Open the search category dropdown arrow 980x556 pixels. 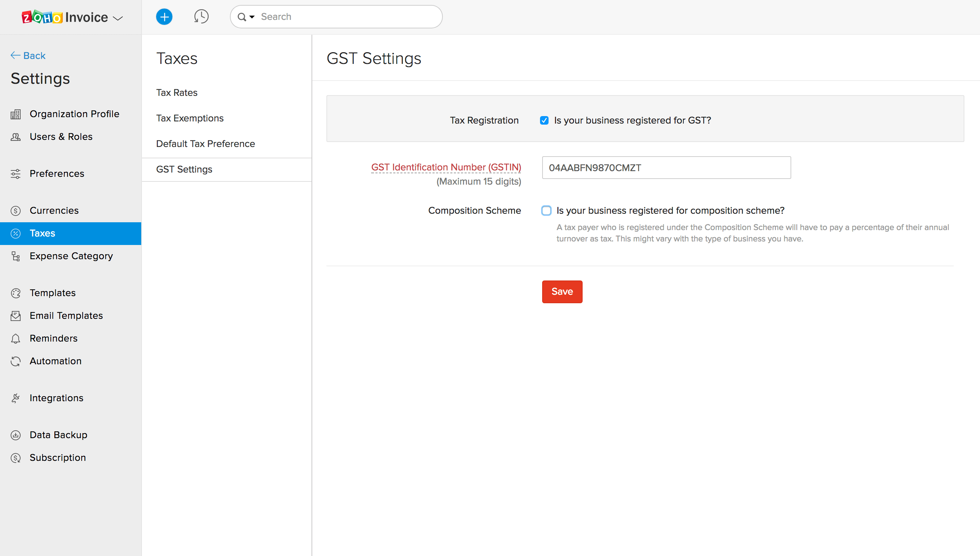click(252, 17)
